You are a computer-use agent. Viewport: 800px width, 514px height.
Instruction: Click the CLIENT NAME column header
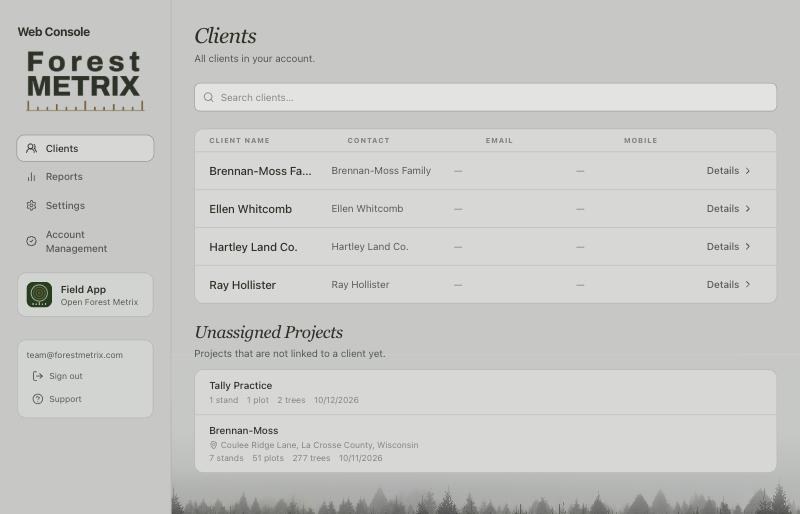point(239,140)
